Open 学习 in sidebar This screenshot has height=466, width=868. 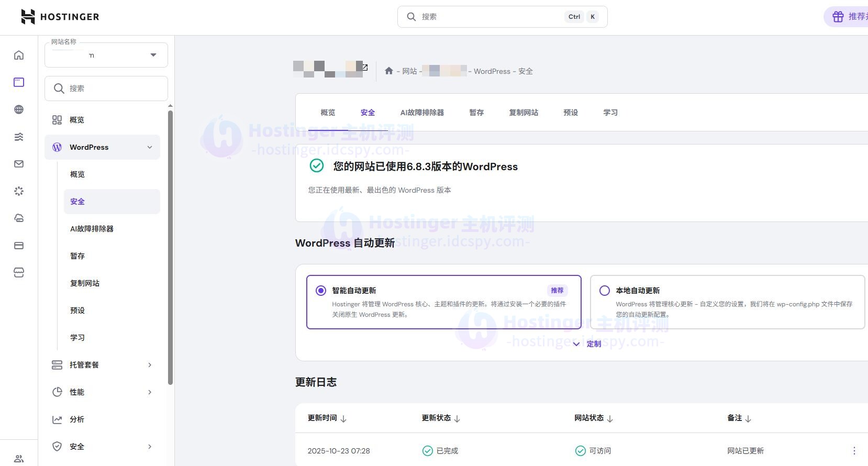(112, 338)
